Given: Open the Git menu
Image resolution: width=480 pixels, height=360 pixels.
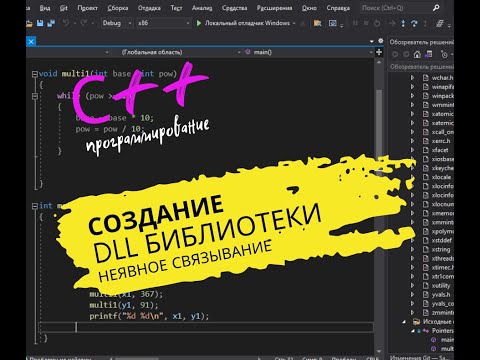Looking at the screenshot, I should pos(64,8).
